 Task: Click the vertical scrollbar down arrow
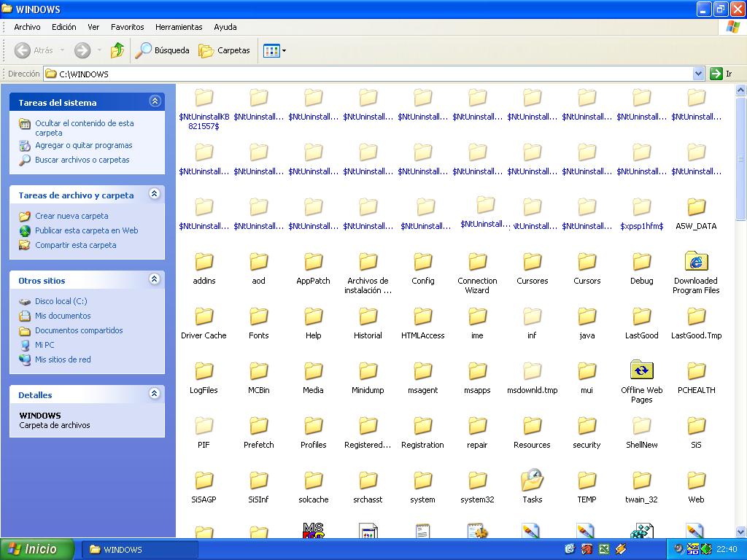pos(740,532)
